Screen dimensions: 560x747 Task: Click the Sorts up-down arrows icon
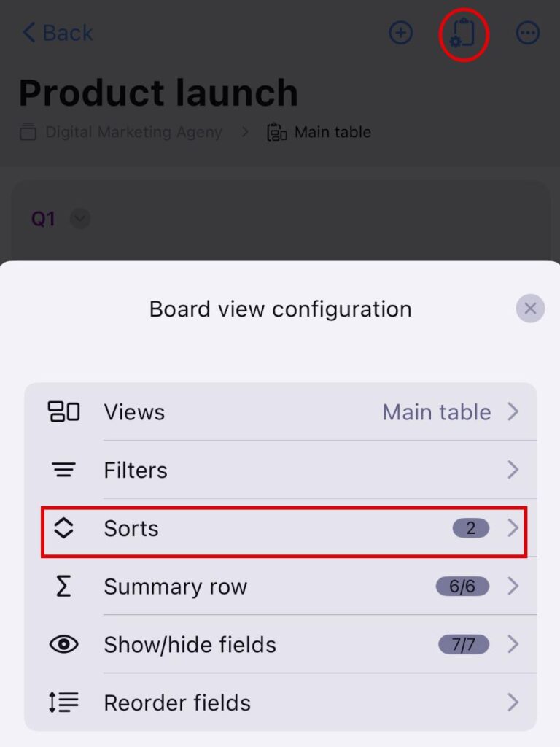click(x=64, y=528)
